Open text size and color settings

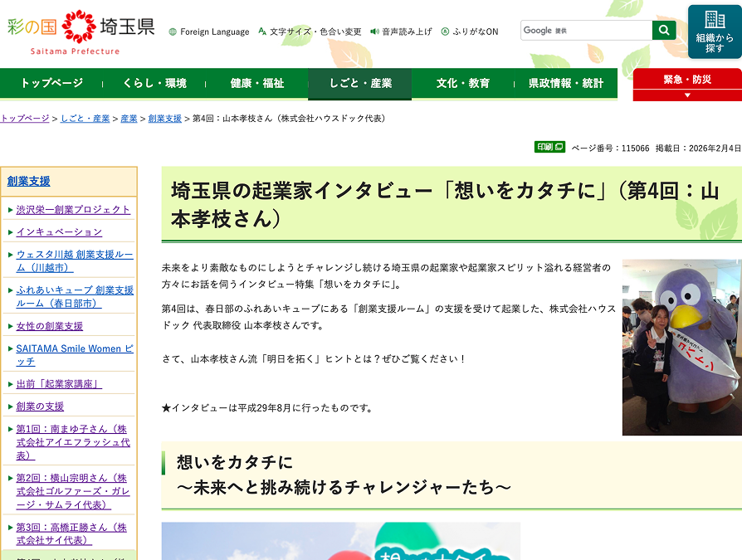pyautogui.click(x=310, y=32)
